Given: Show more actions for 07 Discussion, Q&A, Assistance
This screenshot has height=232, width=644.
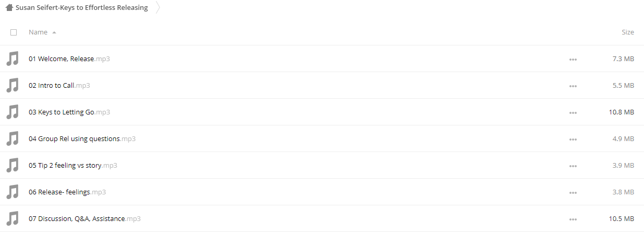Looking at the screenshot, I should (573, 219).
